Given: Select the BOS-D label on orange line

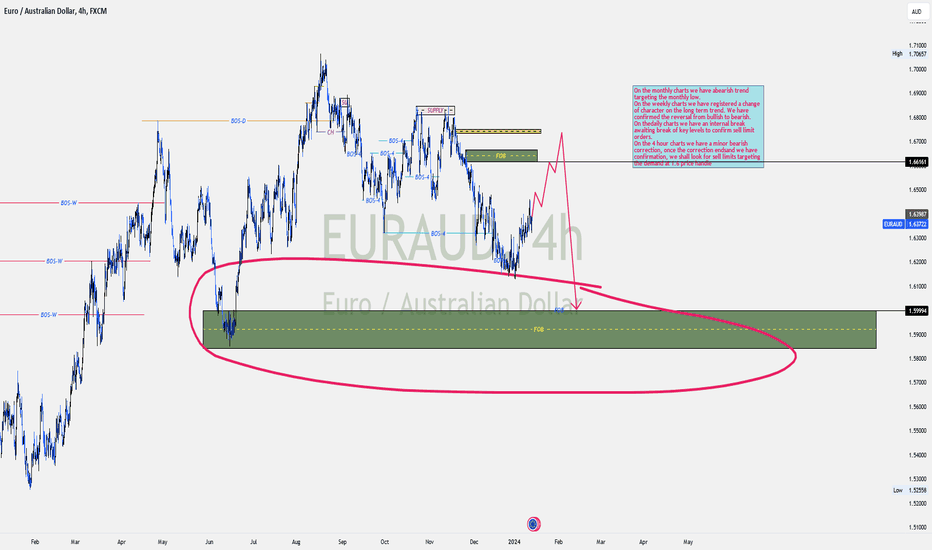Looking at the screenshot, I should [x=238, y=121].
